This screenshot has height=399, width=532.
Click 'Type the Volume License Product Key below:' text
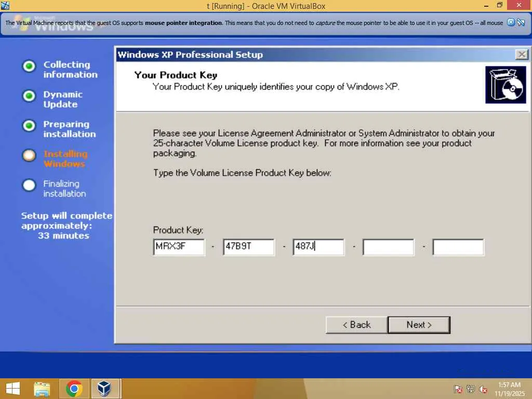pos(242,173)
